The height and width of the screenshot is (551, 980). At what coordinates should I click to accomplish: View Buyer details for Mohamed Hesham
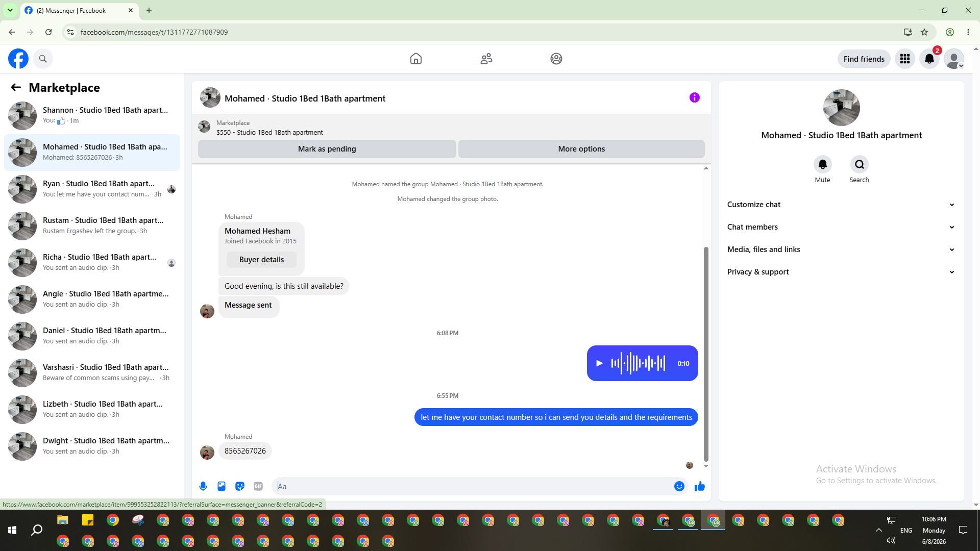262,260
